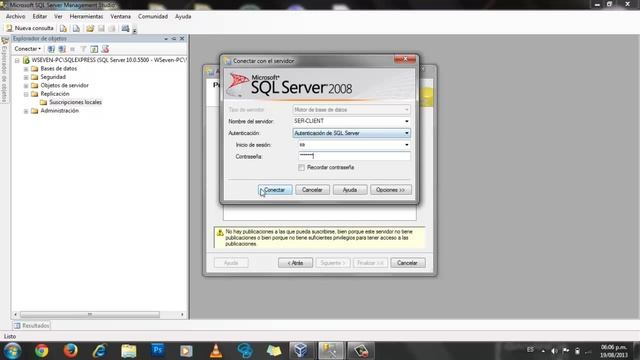Open the Object Explorer window position dropdown
Screen dimensions: 640x360
coord(166,39)
